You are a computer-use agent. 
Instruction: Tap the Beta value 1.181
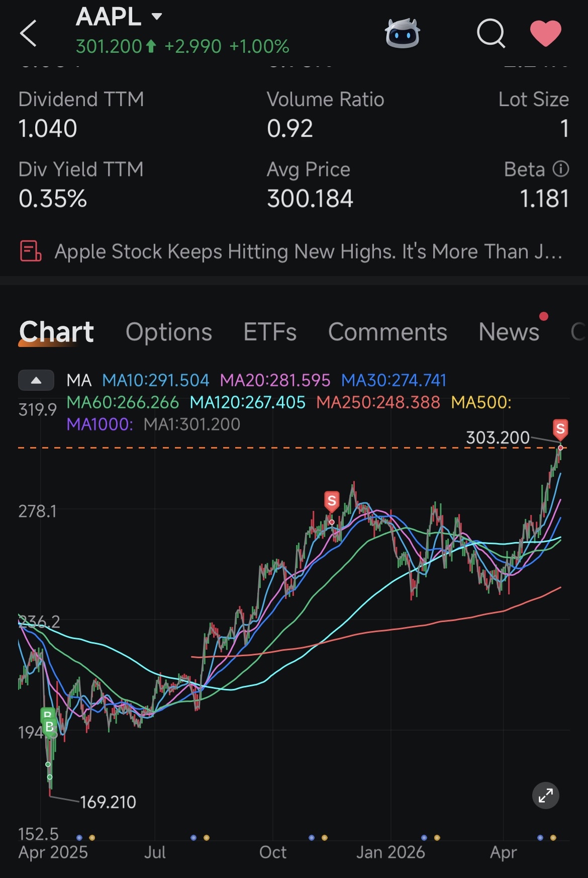[544, 199]
